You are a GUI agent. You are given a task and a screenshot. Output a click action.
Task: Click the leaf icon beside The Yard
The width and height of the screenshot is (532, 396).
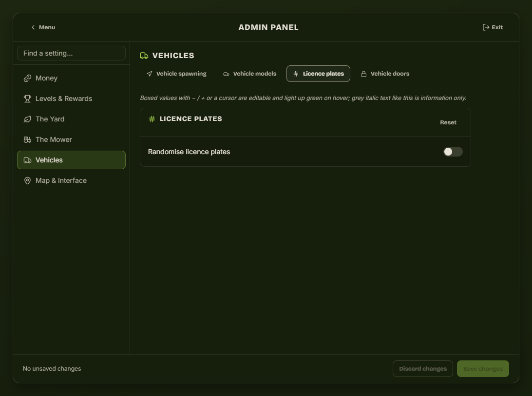(27, 119)
